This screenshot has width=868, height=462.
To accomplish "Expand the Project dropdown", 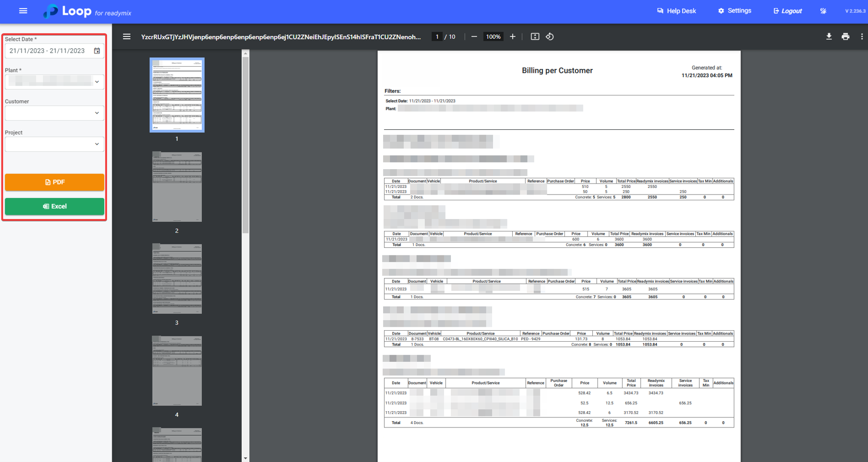I will tap(97, 144).
